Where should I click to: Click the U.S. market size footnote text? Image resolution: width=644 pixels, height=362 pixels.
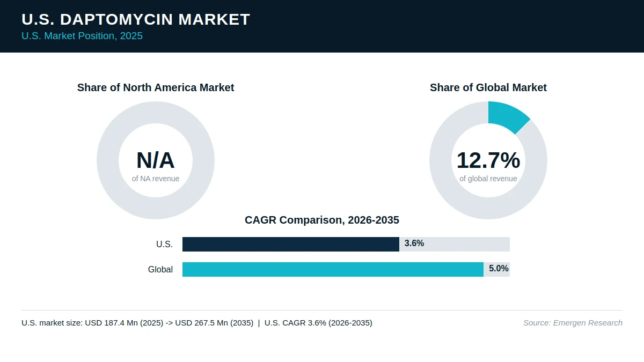(197, 323)
